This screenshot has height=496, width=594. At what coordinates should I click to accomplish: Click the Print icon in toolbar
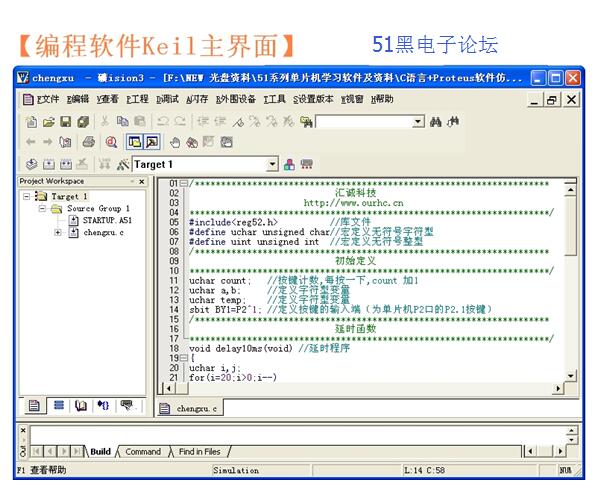[88, 142]
